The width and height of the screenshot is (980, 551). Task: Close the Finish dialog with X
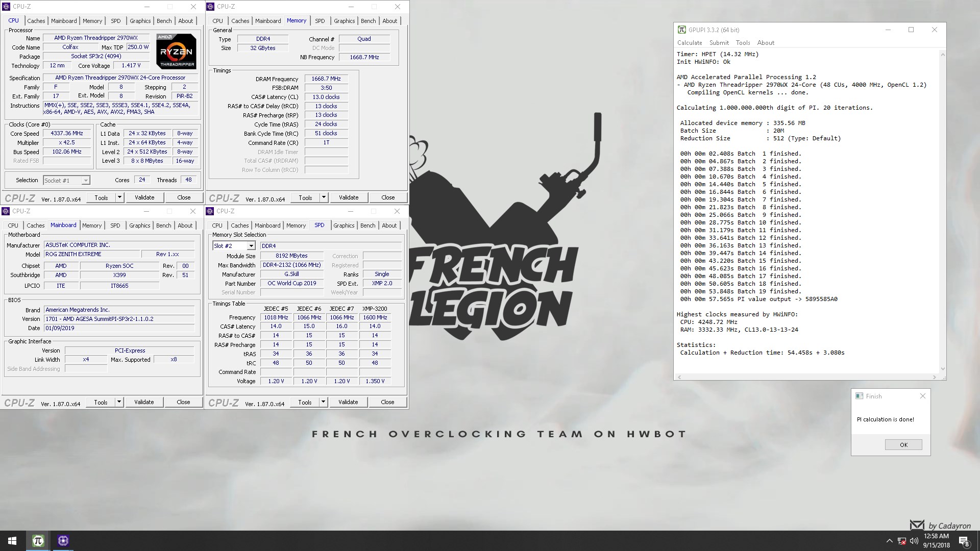point(922,396)
